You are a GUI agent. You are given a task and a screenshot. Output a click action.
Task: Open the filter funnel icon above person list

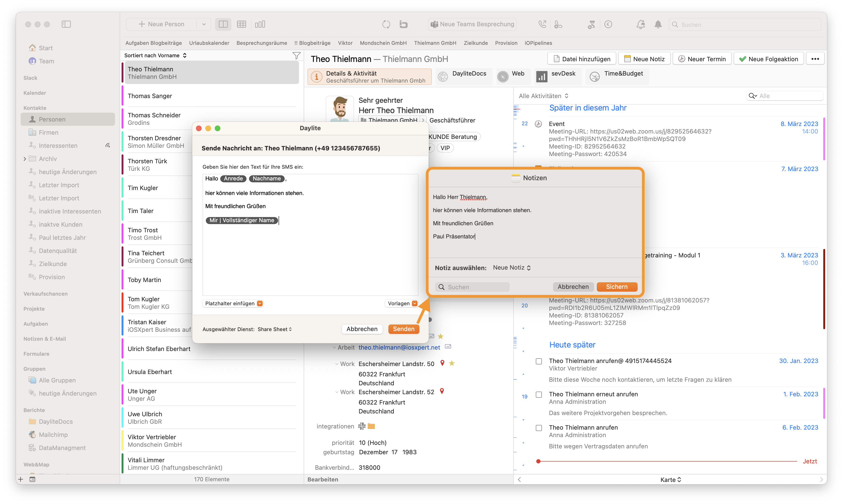coord(296,55)
